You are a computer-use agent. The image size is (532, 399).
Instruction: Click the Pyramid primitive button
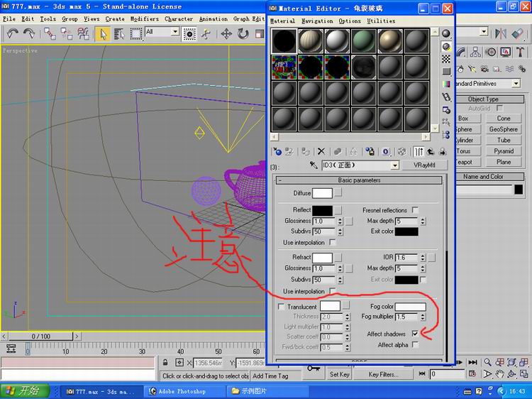coord(504,151)
